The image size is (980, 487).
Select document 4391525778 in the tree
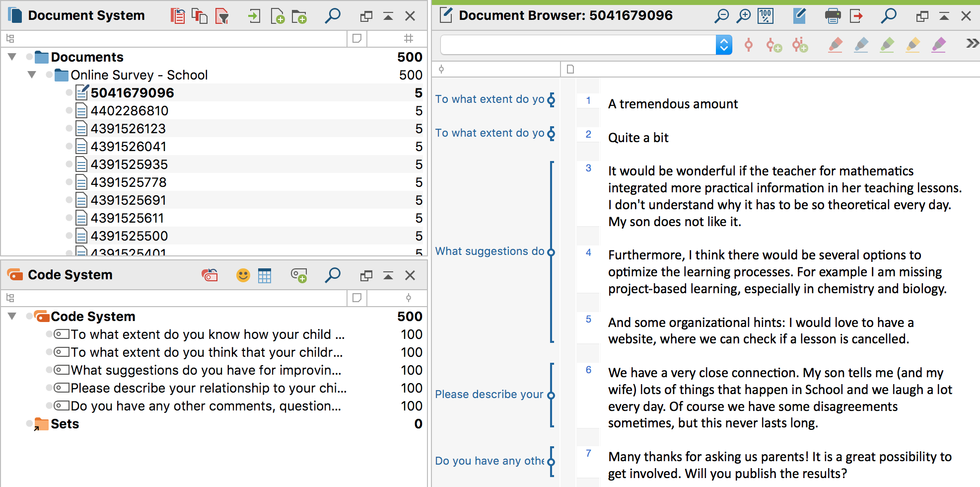pos(129,182)
